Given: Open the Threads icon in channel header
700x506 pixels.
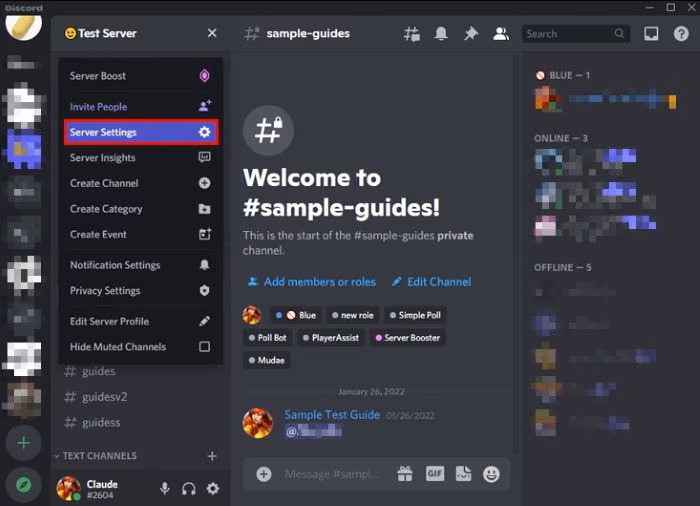Looking at the screenshot, I should [x=412, y=34].
